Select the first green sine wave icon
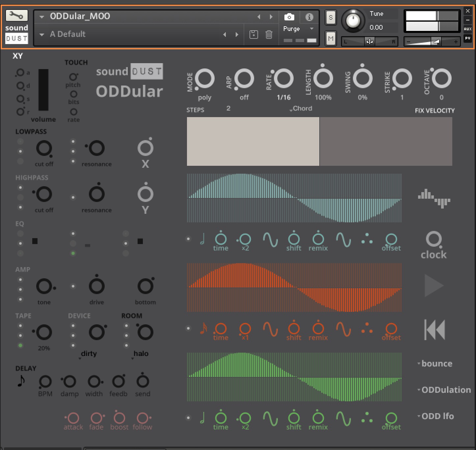 point(270,418)
